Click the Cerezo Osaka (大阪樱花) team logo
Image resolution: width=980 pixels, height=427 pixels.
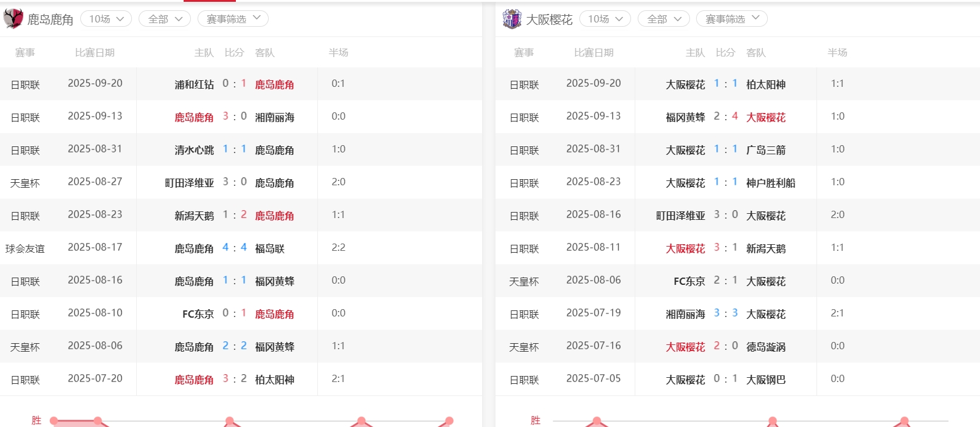tap(512, 19)
